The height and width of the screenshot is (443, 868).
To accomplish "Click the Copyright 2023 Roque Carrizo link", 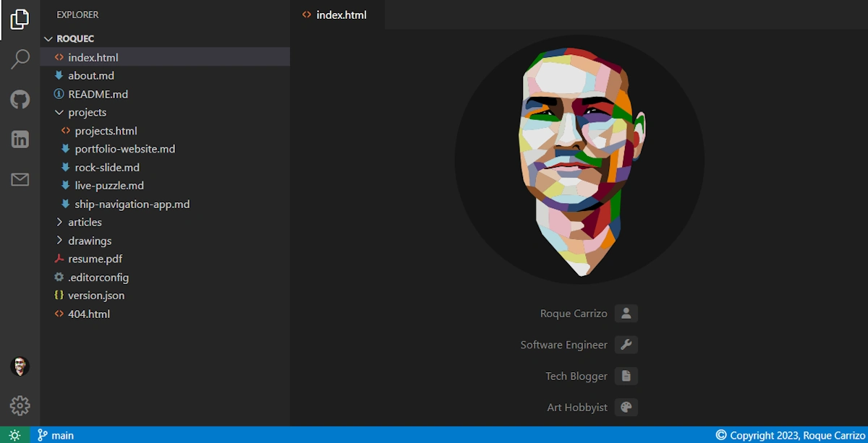I will 790,435.
